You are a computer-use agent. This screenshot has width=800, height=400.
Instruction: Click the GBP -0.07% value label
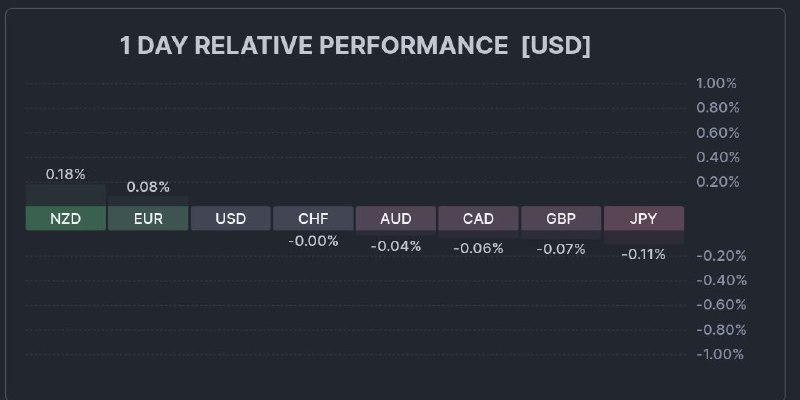(561, 248)
